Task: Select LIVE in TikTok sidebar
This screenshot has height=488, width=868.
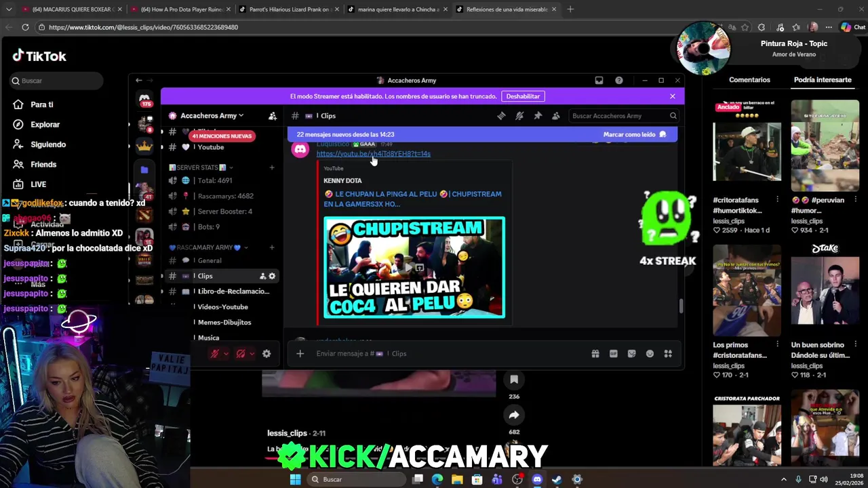Action: pyautogui.click(x=38, y=184)
